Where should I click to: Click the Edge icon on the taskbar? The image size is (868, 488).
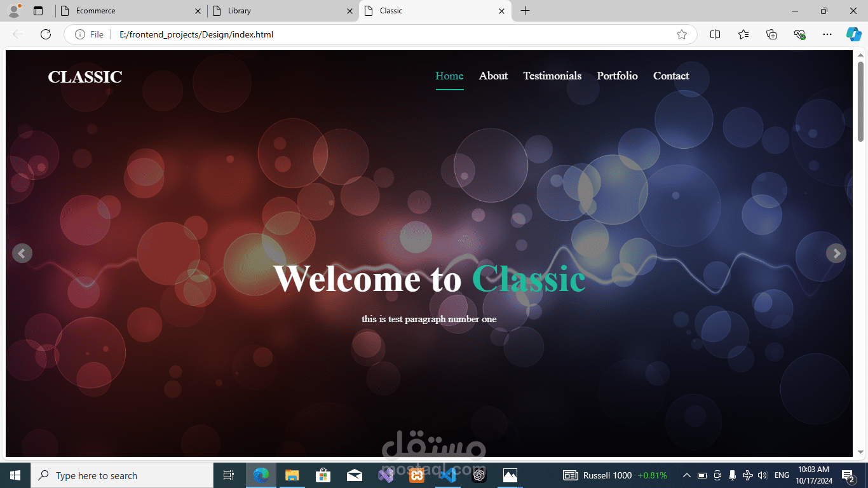coord(261,475)
